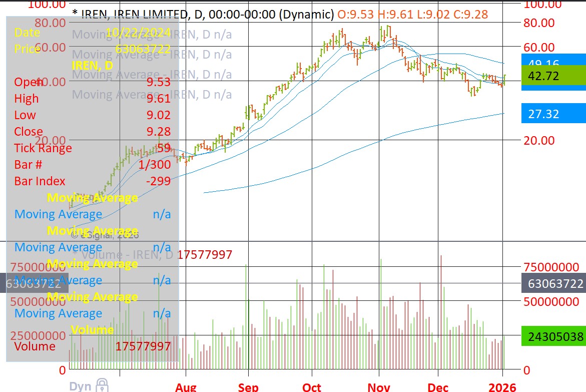
Task: Click the blue 27.32 moving average label
Action: (x=553, y=114)
